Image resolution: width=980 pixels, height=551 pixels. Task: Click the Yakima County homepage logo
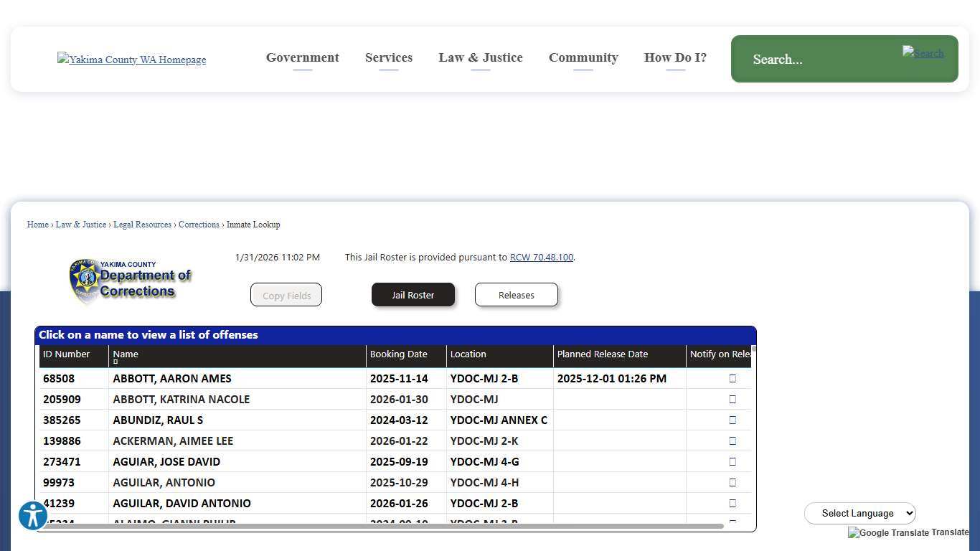coord(131,60)
